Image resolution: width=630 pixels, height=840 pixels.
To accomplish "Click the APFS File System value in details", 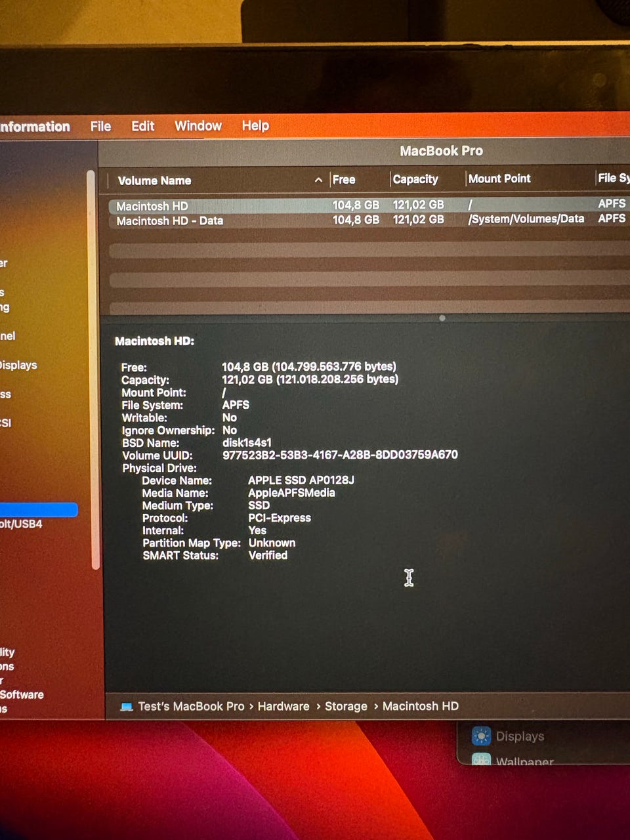I will [x=236, y=405].
